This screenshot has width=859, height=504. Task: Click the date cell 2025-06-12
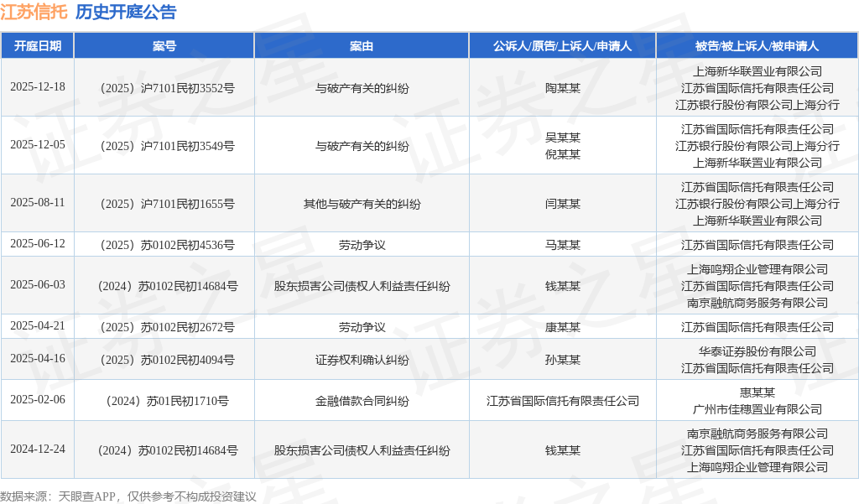pyautogui.click(x=37, y=244)
